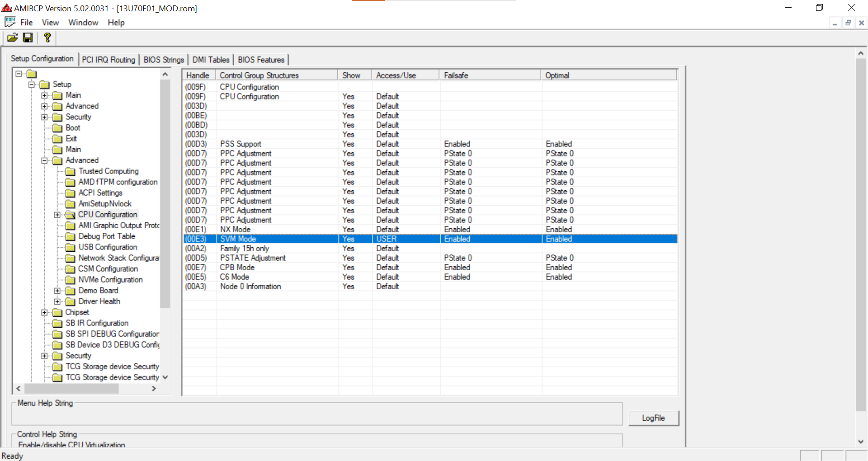Viewport: 868px width, 461px height.
Task: Expand the Driver Health tree node
Action: click(x=57, y=301)
